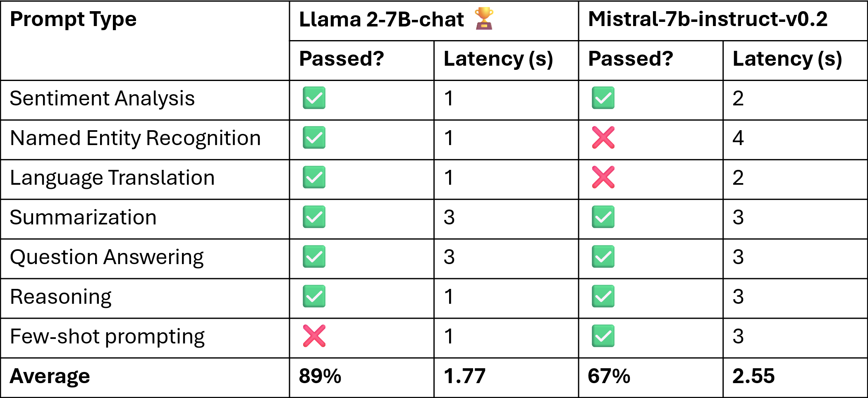
Task: Click Llama's red X for Few-shot prompting
Action: tap(314, 336)
